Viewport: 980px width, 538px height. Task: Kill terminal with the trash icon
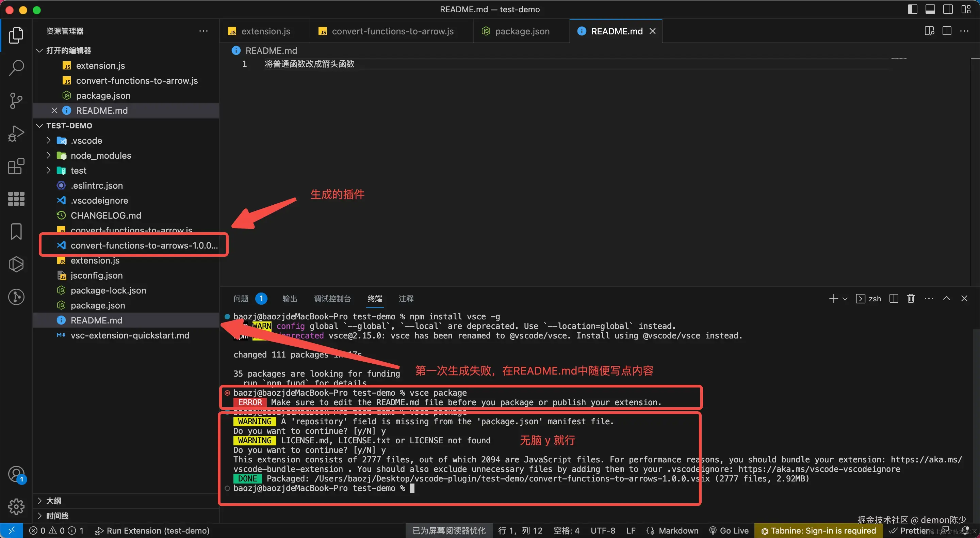point(911,299)
